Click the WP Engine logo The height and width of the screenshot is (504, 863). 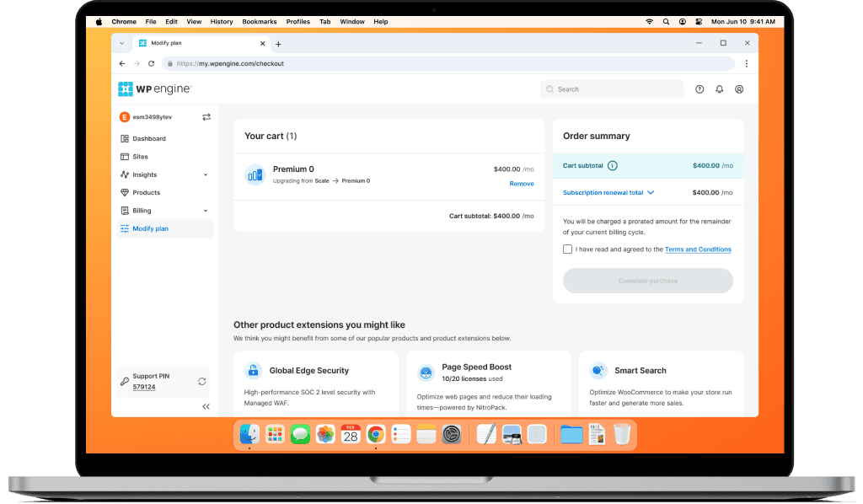click(x=155, y=88)
